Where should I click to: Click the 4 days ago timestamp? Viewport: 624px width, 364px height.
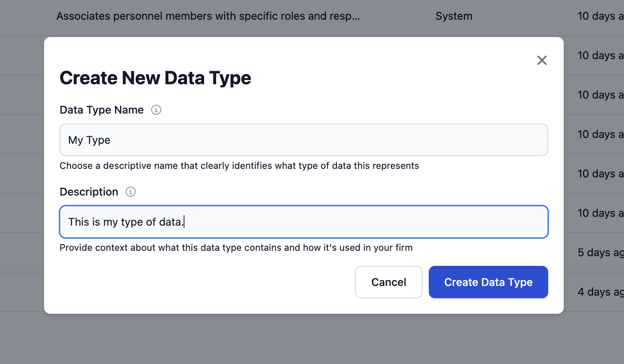coord(600,292)
